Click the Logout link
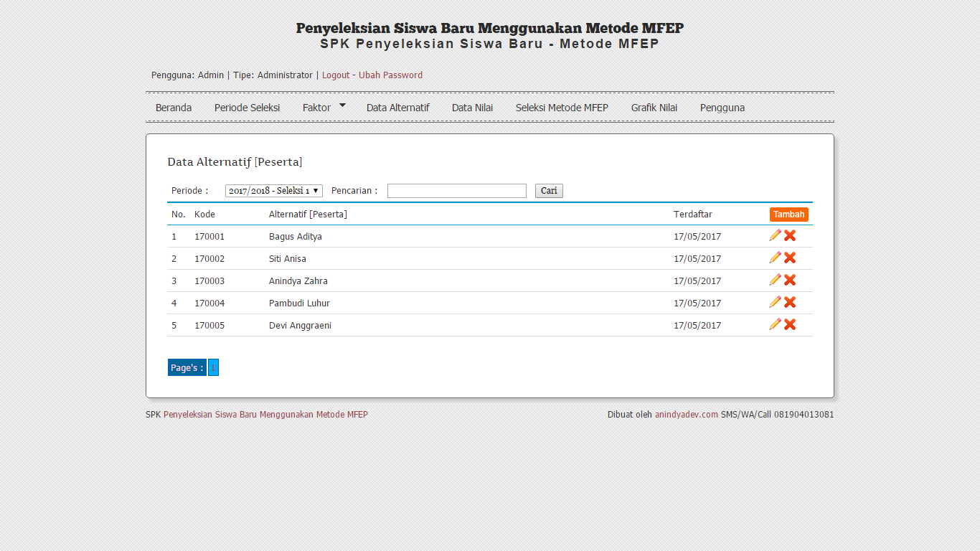 (x=336, y=75)
